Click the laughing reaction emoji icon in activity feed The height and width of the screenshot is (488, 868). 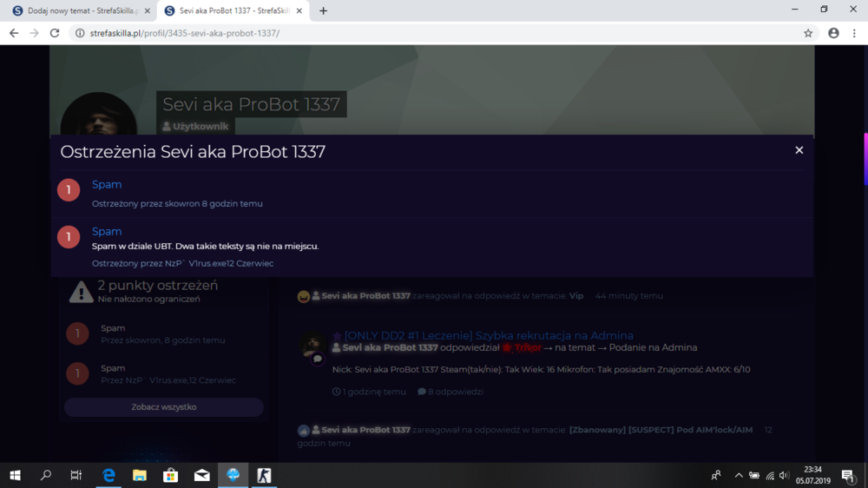(x=303, y=296)
